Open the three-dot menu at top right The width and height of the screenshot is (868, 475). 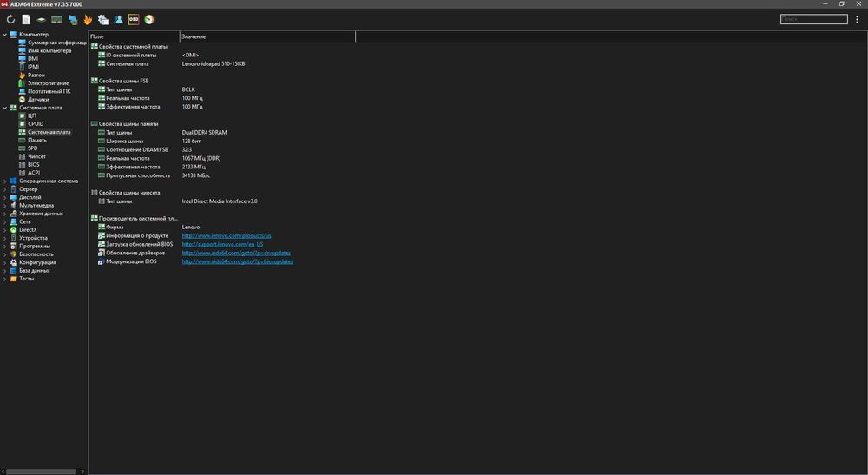pos(858,19)
